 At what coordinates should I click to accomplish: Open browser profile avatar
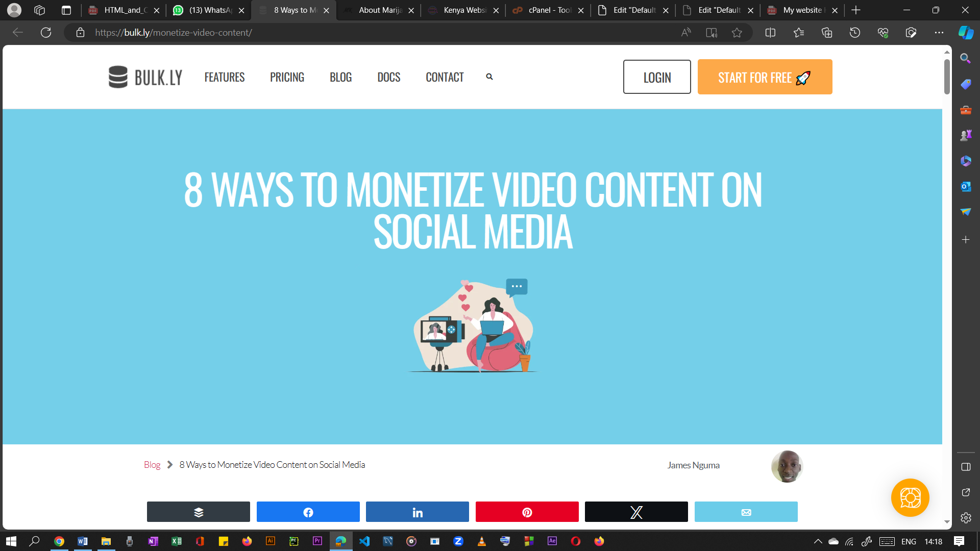click(14, 10)
